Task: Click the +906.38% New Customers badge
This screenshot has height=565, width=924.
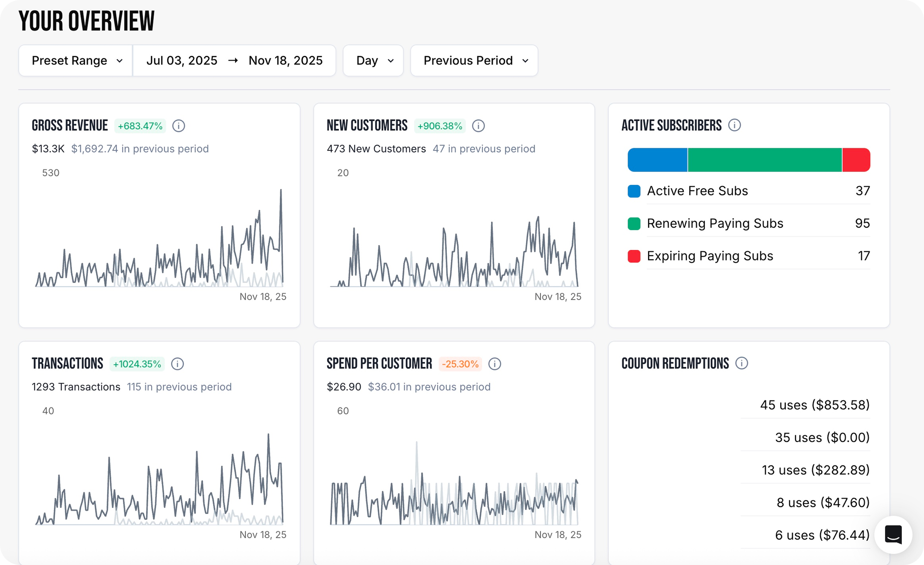Action: (439, 126)
